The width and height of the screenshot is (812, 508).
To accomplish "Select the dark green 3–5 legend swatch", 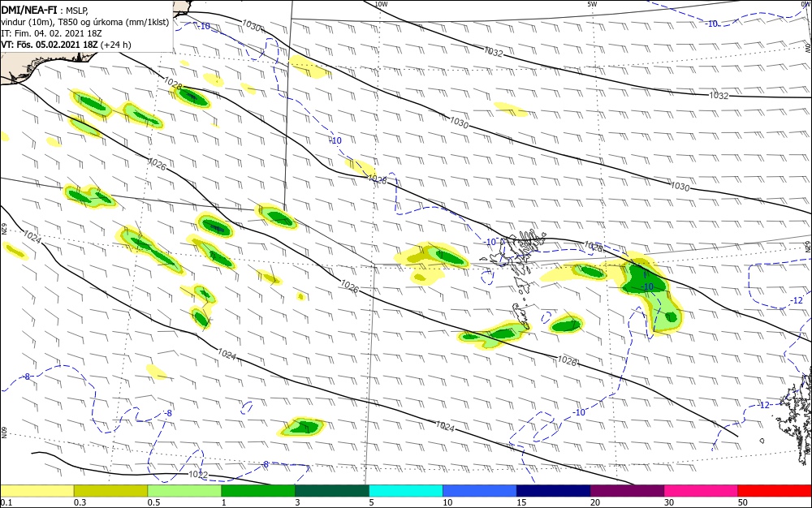I will point(332,491).
